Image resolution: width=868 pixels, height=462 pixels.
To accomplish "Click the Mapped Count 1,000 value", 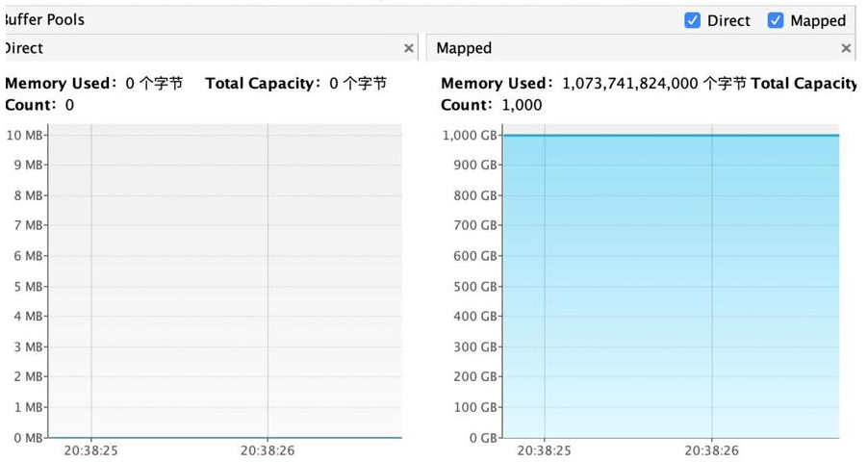I will click(x=522, y=105).
